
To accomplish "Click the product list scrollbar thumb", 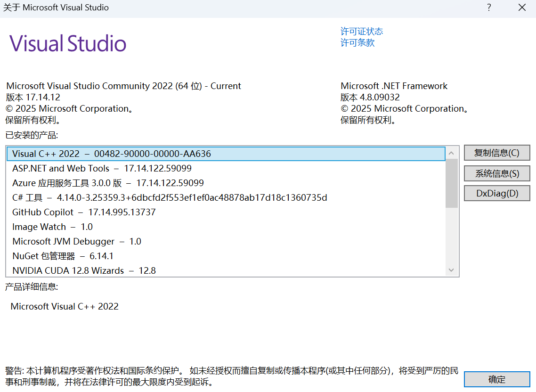I will click(451, 183).
